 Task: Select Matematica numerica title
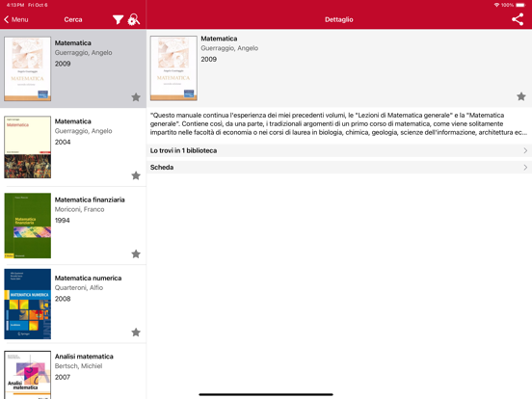[x=88, y=278]
